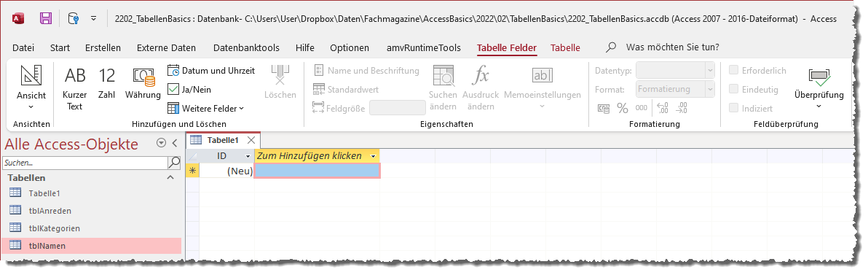868x275 pixels.
Task: Close the Tabelle1 document tab
Action: (250, 140)
